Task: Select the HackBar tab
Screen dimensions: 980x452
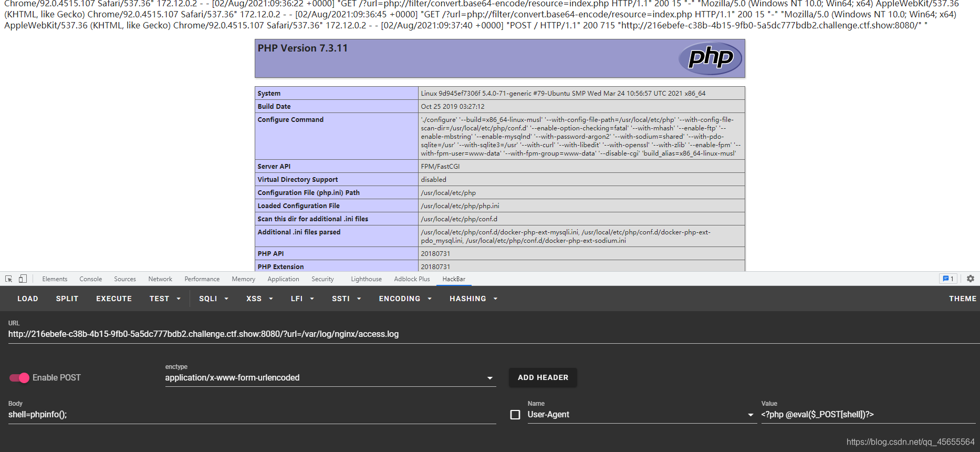Action: click(454, 279)
